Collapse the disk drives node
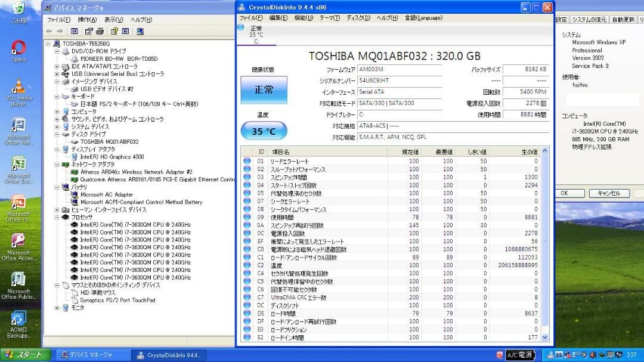The width and height of the screenshot is (644, 362). 57,134
